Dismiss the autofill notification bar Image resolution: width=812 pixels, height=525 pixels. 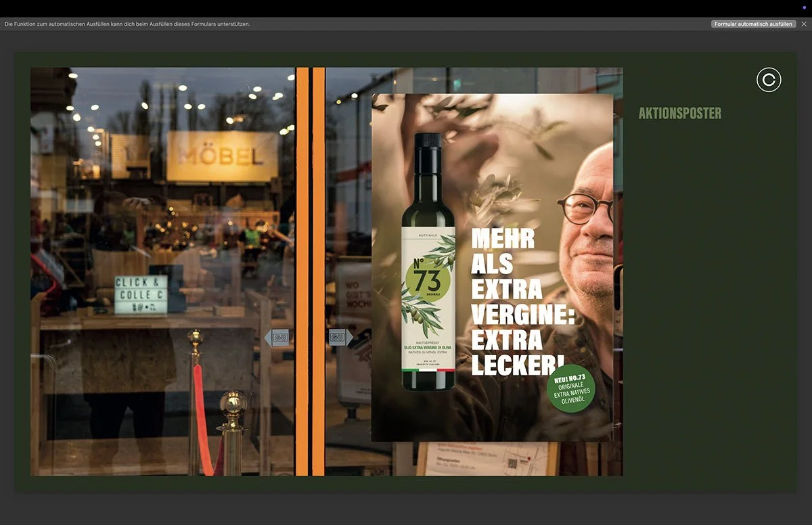pos(804,24)
